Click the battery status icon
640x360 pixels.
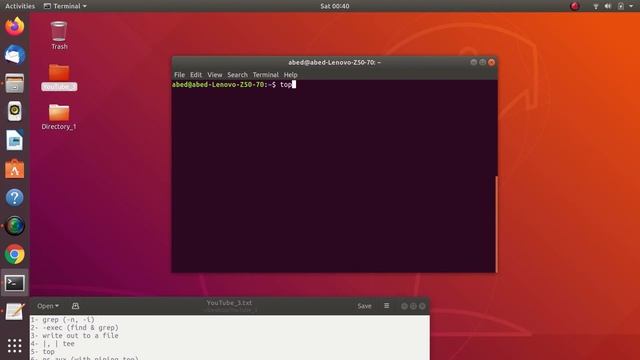tap(620, 6)
